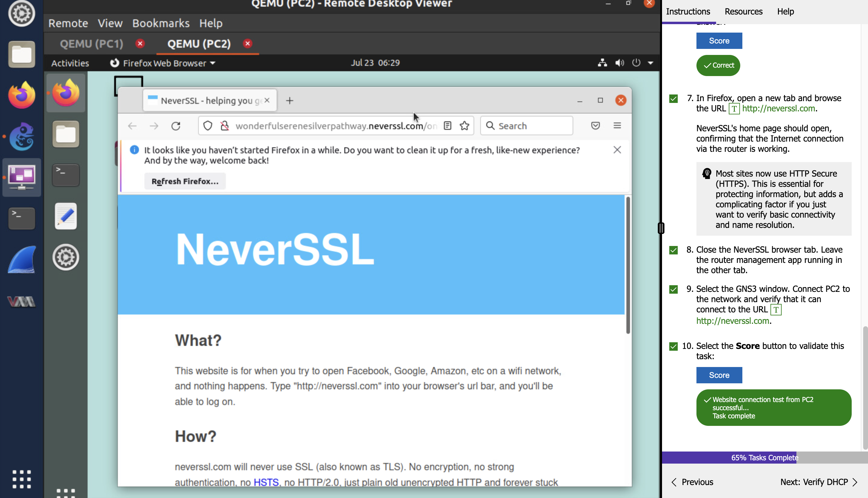Click the 65% Tasks Complete progress bar
This screenshot has width=868, height=498.
pos(765,458)
